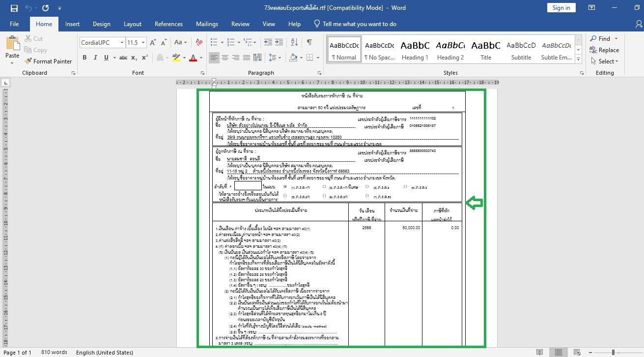644x357 pixels.
Task: Apply the No Spacing style
Action: click(x=379, y=49)
